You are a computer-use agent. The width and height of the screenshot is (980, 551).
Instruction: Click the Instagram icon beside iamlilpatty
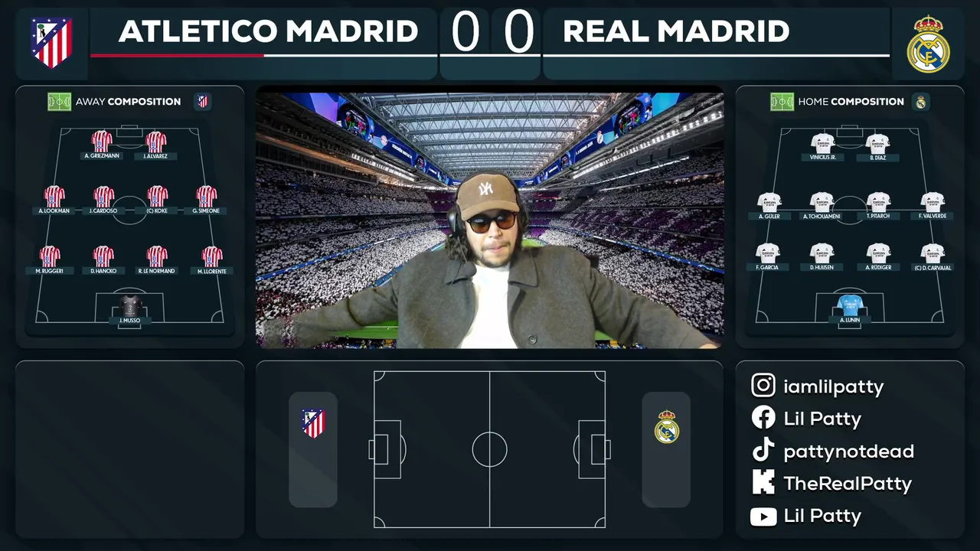click(763, 386)
